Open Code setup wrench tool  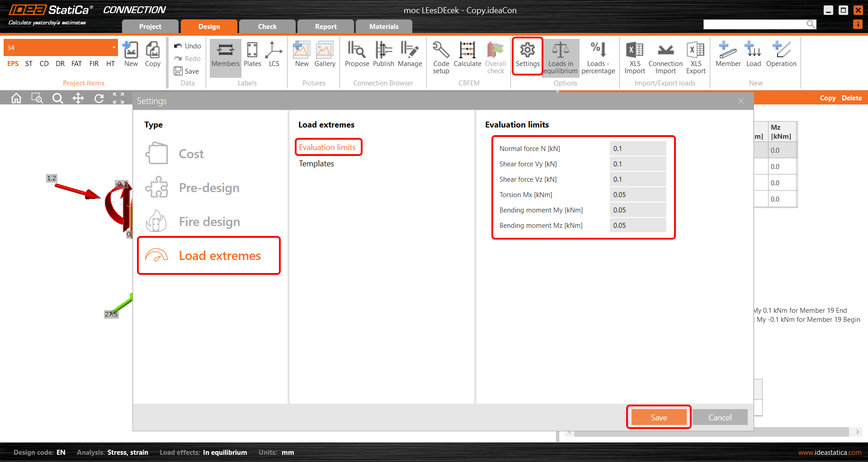(x=441, y=57)
